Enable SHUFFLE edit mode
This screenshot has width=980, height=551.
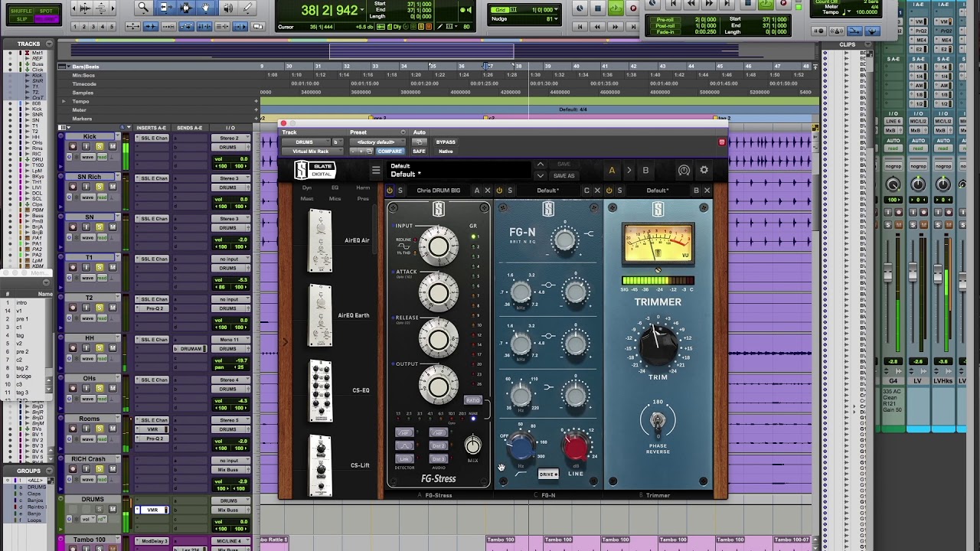21,11
